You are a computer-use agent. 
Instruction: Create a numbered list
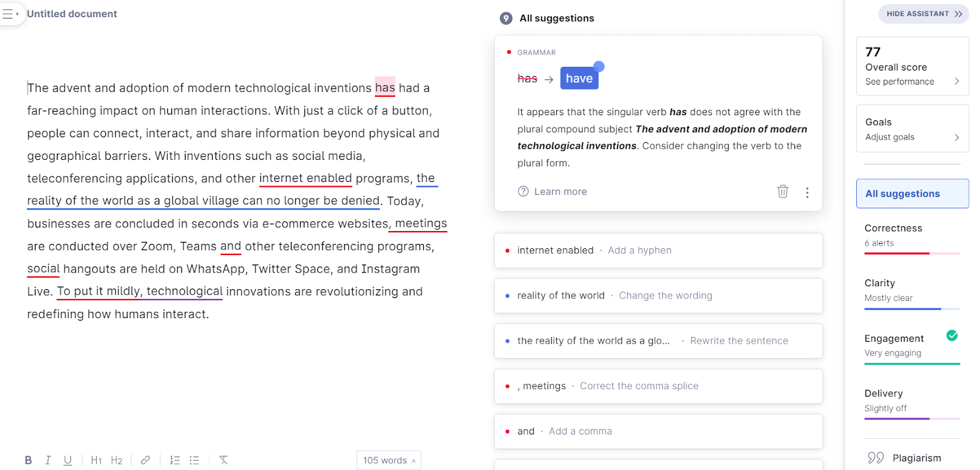point(175,460)
